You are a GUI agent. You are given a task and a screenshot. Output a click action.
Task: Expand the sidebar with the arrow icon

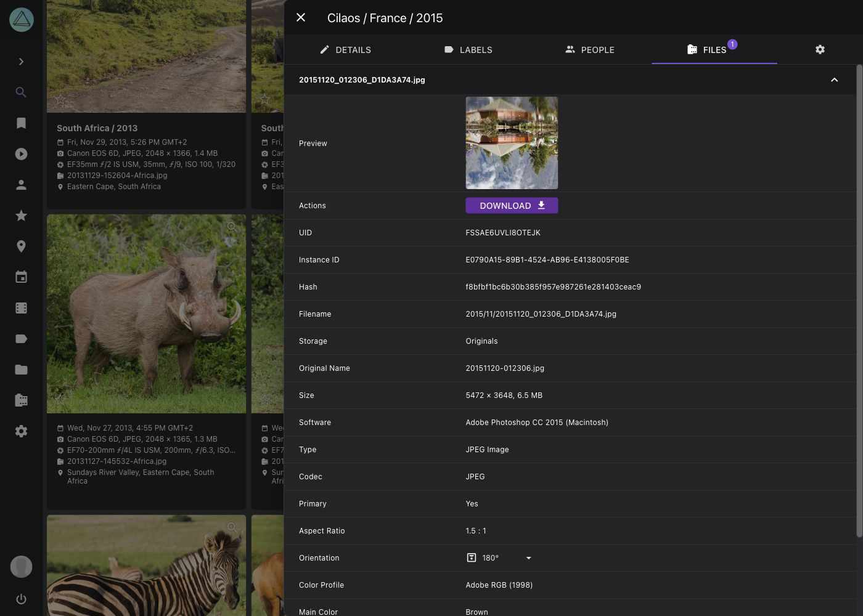pos(21,62)
